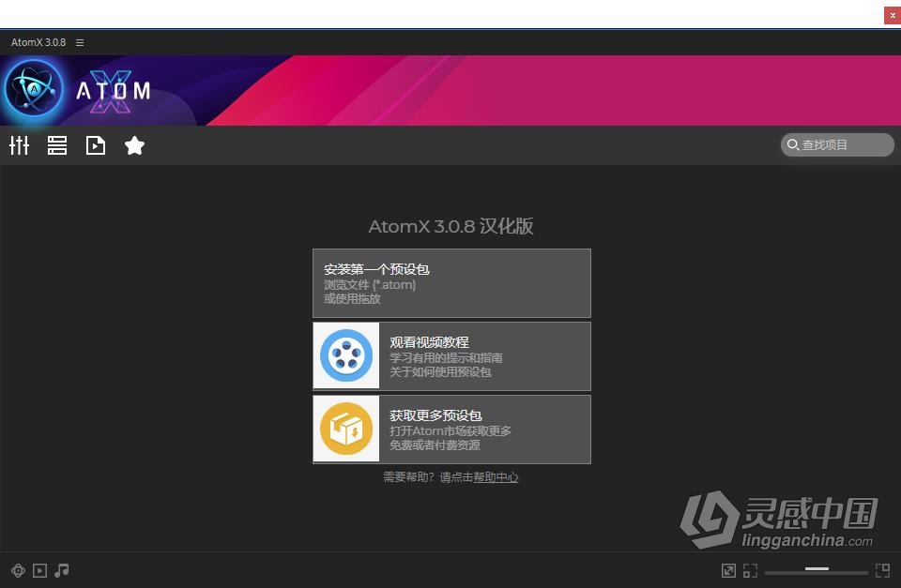The width and height of the screenshot is (901, 588).
Task: Click the resize arrow box icon
Action: pyautogui.click(x=728, y=570)
